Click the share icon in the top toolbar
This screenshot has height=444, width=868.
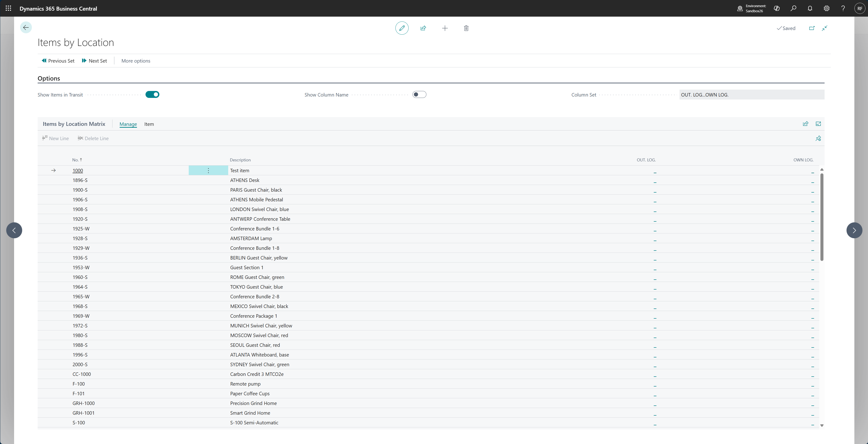coord(423,28)
